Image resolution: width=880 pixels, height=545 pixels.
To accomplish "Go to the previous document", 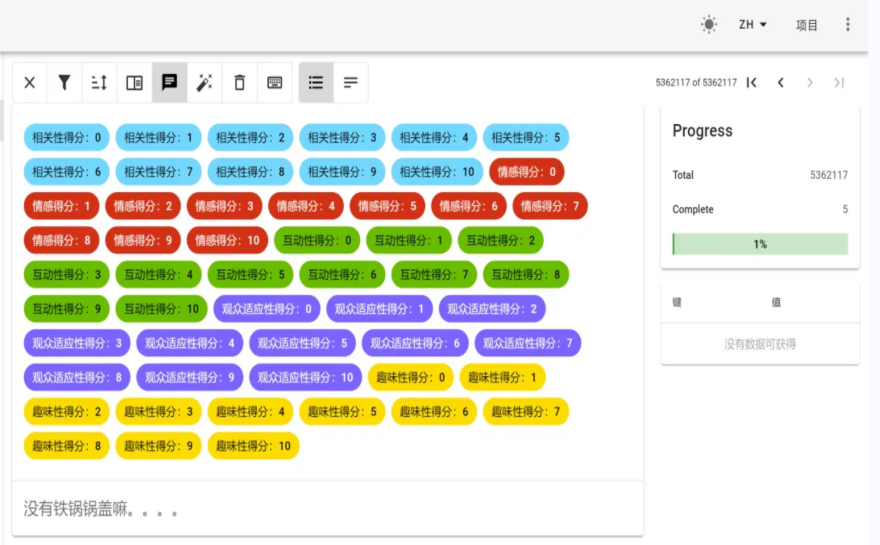I will click(x=781, y=83).
